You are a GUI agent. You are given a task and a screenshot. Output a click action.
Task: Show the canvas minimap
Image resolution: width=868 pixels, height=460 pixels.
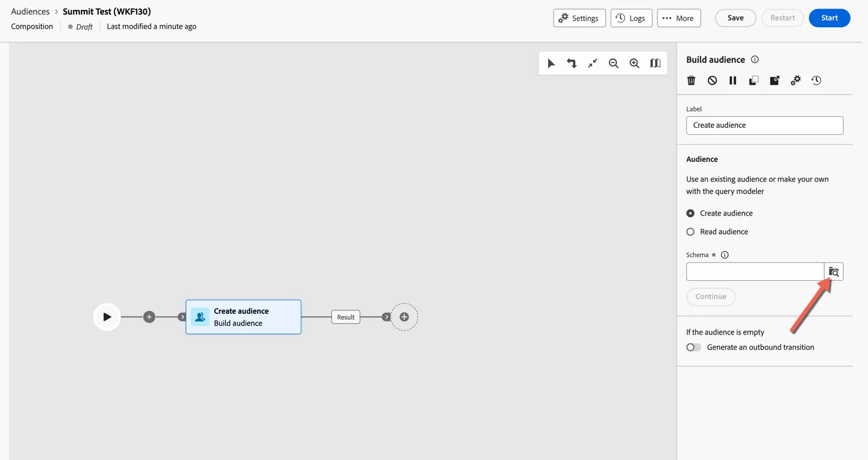click(655, 64)
